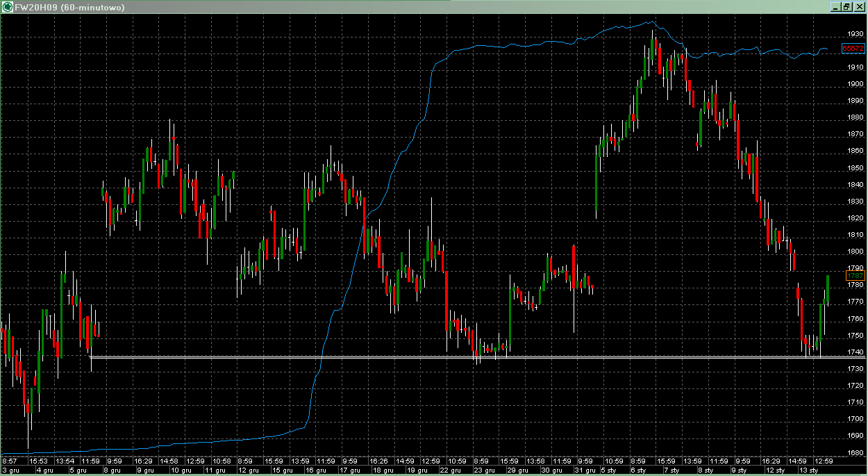This screenshot has height=476, width=868.
Task: Click the 10 gru date label
Action: point(180,470)
